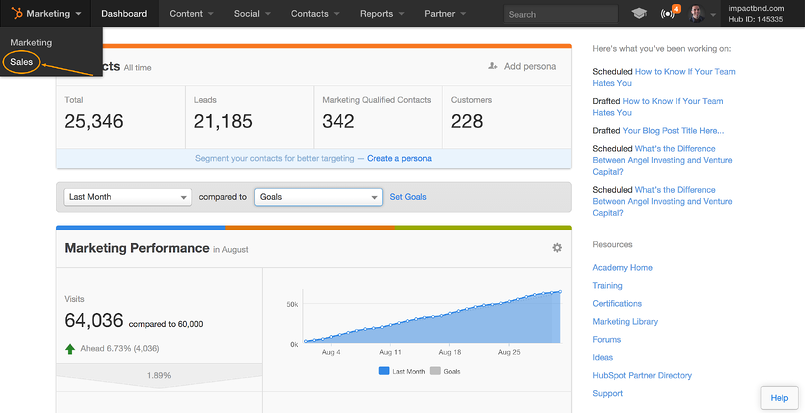805x413 pixels.
Task: Click the Customers value 228
Action: tap(467, 121)
